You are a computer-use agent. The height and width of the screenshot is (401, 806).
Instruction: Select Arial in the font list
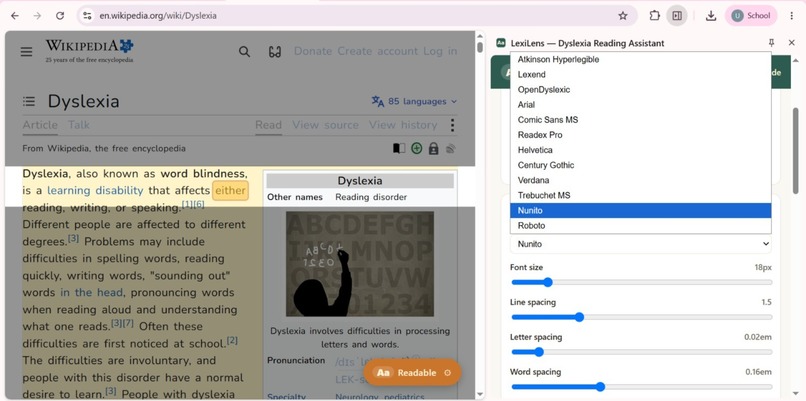(x=640, y=104)
